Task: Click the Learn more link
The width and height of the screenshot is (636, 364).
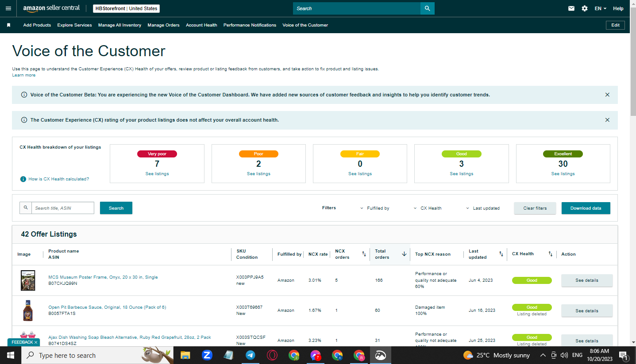Action: coord(24,75)
